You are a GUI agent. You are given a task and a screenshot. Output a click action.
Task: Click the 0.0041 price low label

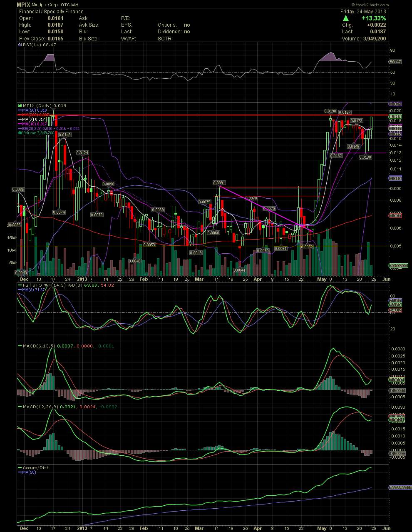[x=239, y=270]
